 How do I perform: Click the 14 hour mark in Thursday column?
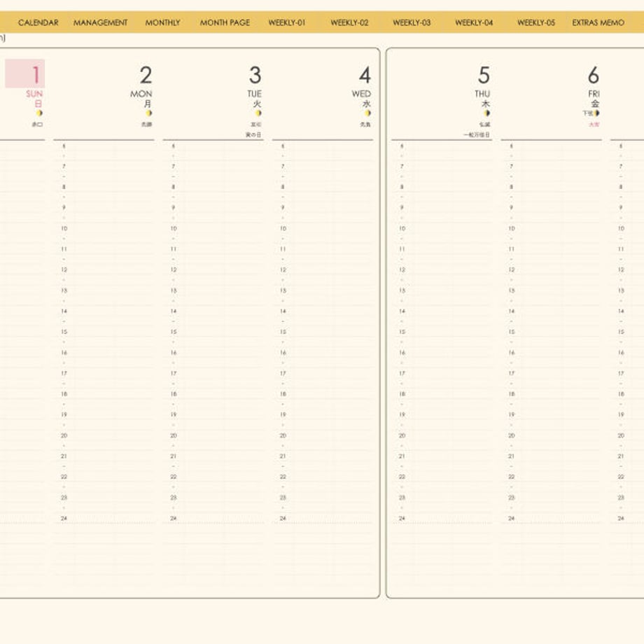pyautogui.click(x=402, y=311)
